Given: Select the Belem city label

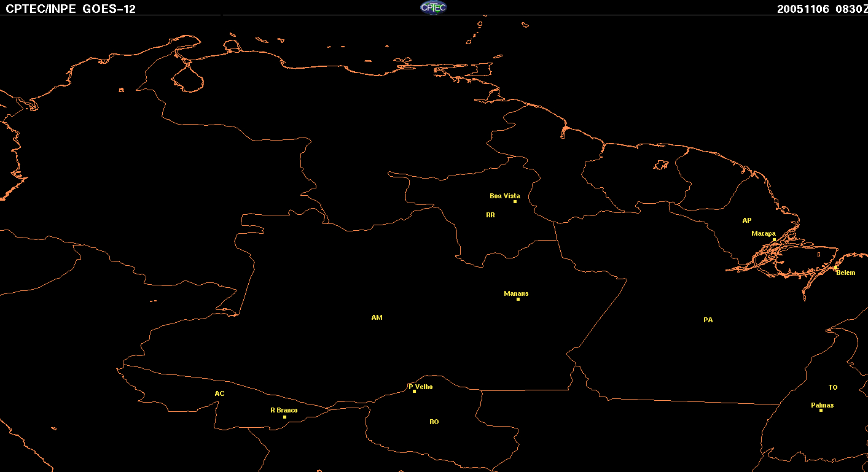Looking at the screenshot, I should (x=846, y=273).
